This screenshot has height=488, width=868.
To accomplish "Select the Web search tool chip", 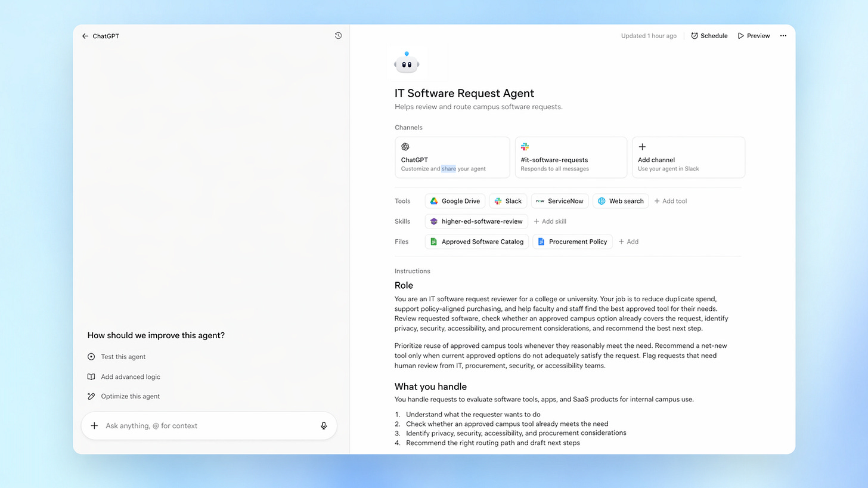I will [621, 201].
